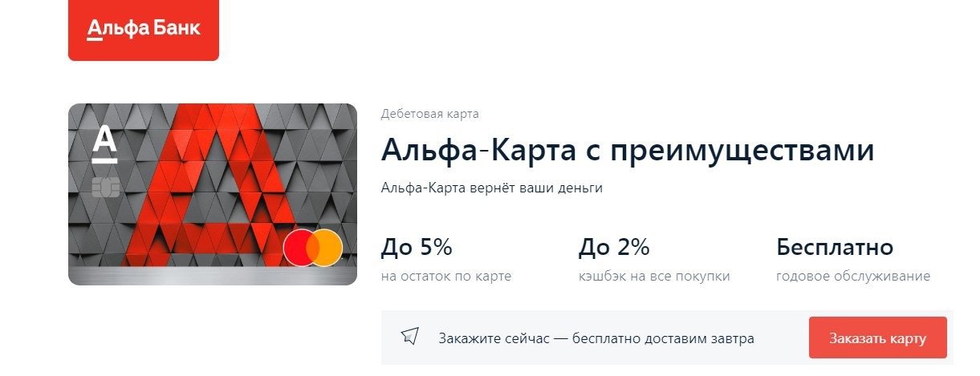The image size is (980, 376).
Task: Click the Альфа Банк logo
Action: coord(144,30)
